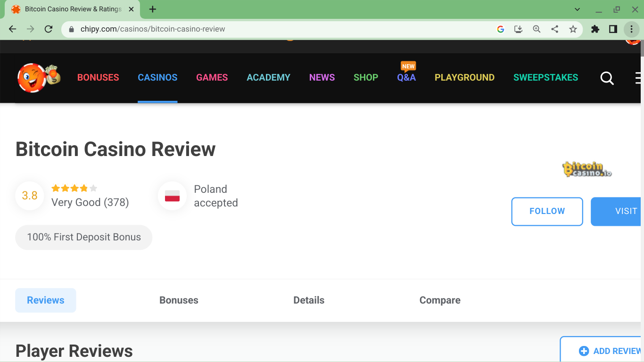Open the Games navigation menu
The width and height of the screenshot is (644, 362).
(212, 78)
